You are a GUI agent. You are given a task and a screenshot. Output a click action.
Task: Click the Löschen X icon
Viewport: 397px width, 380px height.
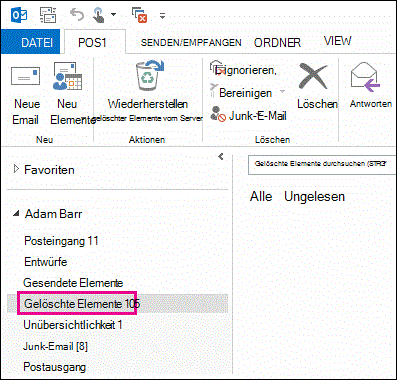click(313, 76)
